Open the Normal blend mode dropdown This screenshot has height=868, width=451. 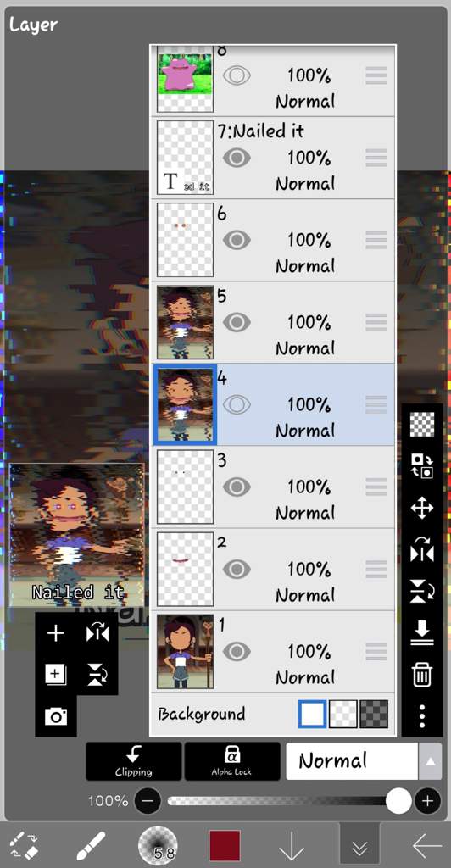point(352,761)
